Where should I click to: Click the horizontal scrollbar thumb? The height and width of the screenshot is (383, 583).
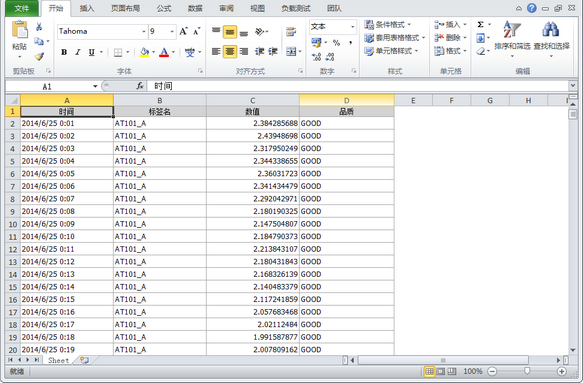click(443, 360)
